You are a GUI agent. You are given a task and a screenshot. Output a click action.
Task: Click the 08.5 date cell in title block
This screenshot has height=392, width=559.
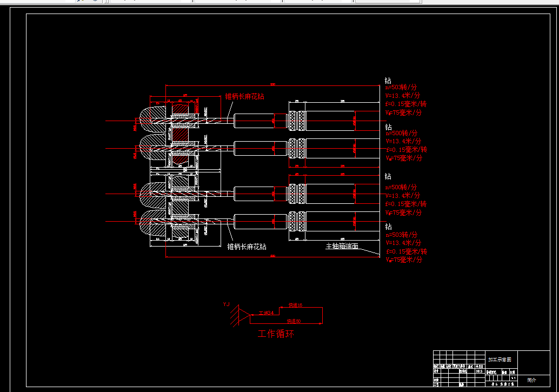pos(479,371)
